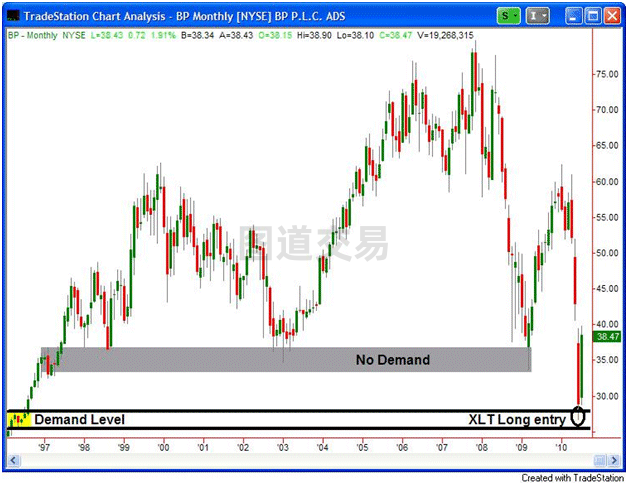
Task: Click the last price 'L=38.43' value
Action: (x=107, y=35)
